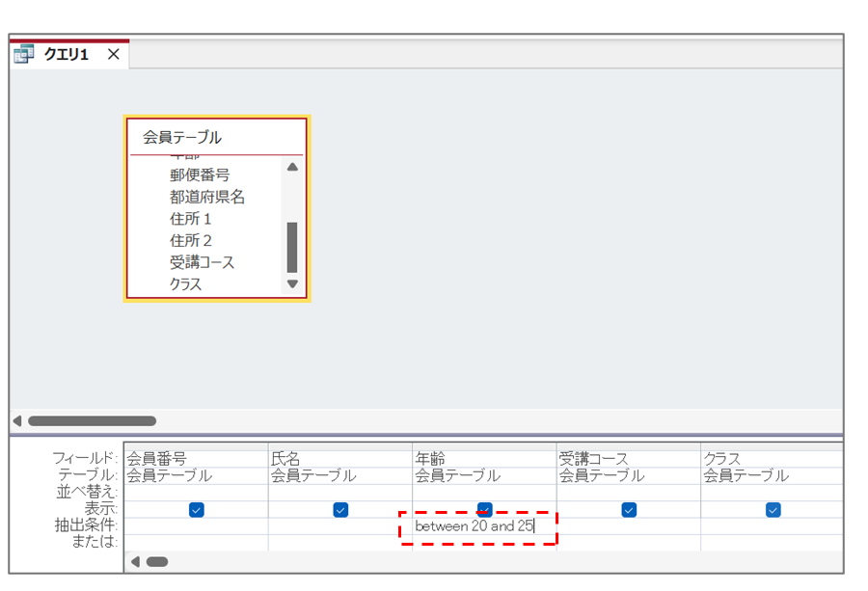
Task: Click the query icon on クエリ1 tab
Action: [24, 55]
